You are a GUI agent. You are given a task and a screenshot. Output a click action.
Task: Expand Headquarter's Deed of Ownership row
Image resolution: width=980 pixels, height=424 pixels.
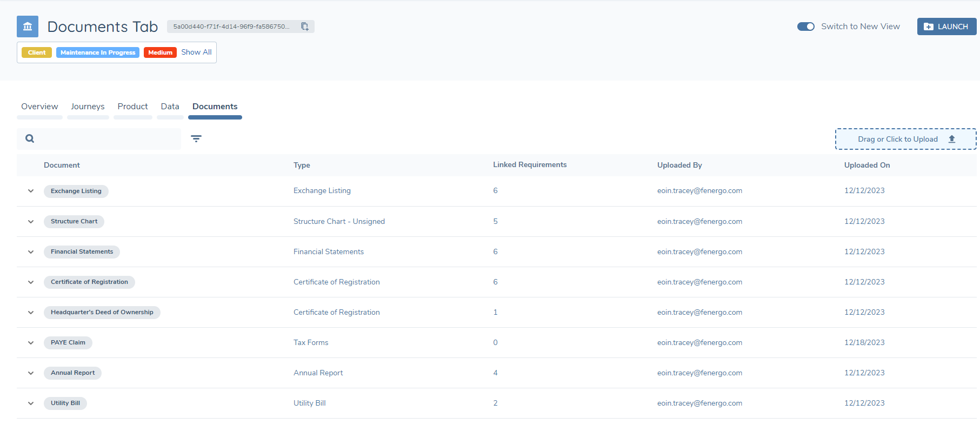click(31, 313)
